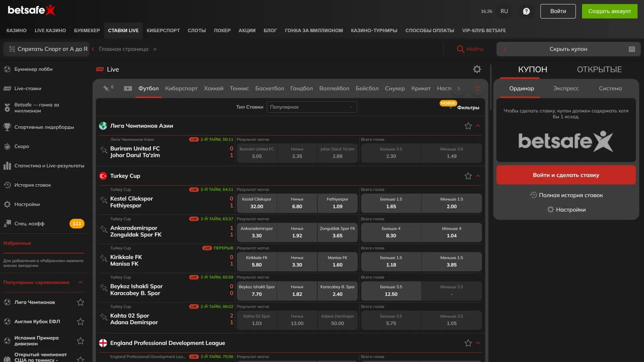644x362 pixels.
Task: Select Больше 1.5 odds 1.18 Kirikkale match
Action: pyautogui.click(x=391, y=261)
